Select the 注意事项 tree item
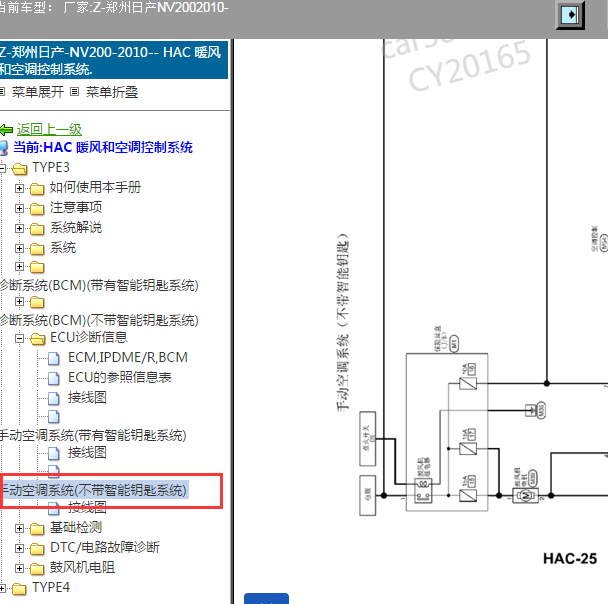Image resolution: width=608 pixels, height=604 pixels. click(x=76, y=207)
